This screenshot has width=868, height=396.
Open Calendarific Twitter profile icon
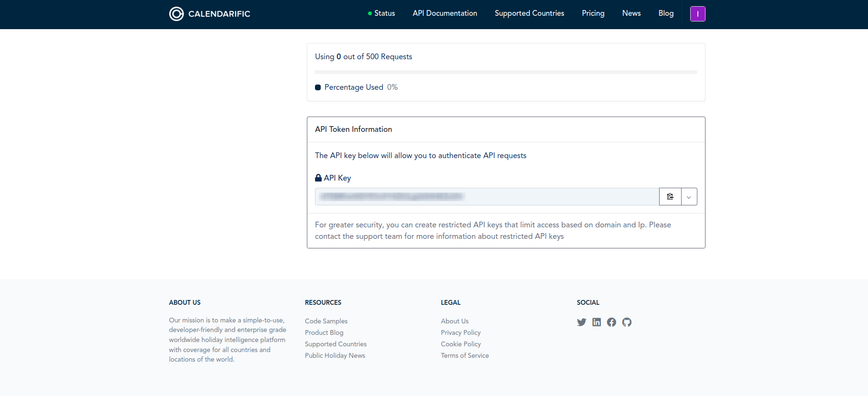[x=581, y=322]
